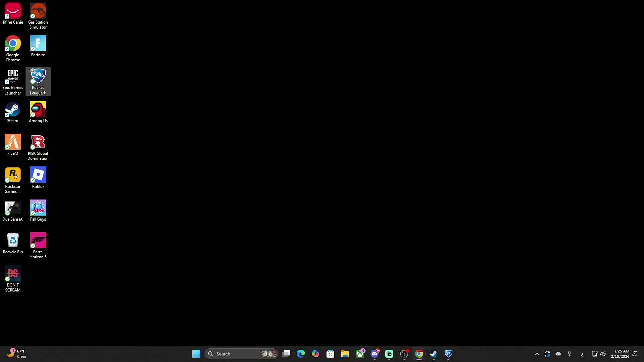This screenshot has width=644, height=362.
Task: Select the FiveM desktop shortcut
Action: point(13,145)
